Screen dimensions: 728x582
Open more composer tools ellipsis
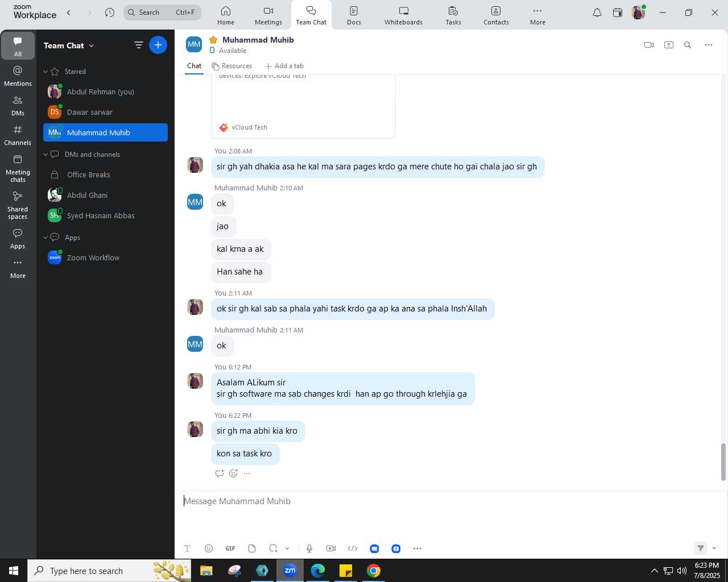pos(417,548)
